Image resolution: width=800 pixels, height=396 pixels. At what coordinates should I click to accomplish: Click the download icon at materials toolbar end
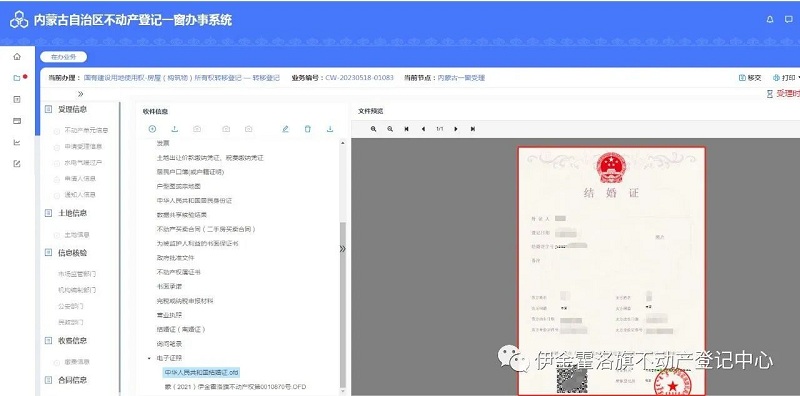(x=330, y=129)
